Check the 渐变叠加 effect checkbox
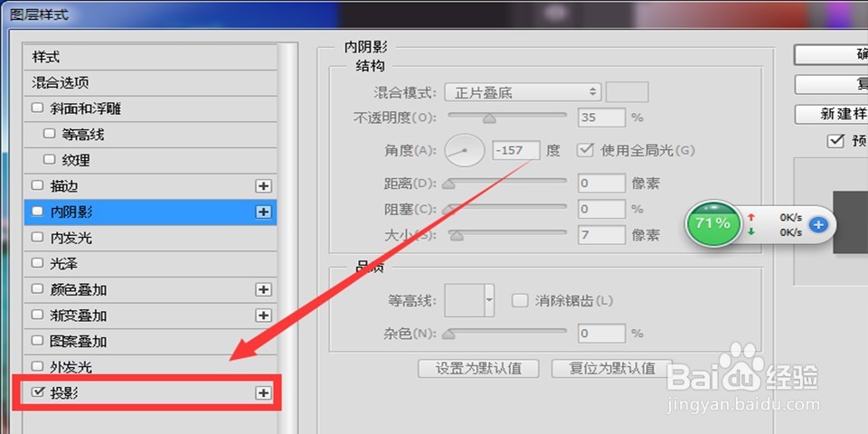The image size is (868, 434). pyautogui.click(x=37, y=315)
